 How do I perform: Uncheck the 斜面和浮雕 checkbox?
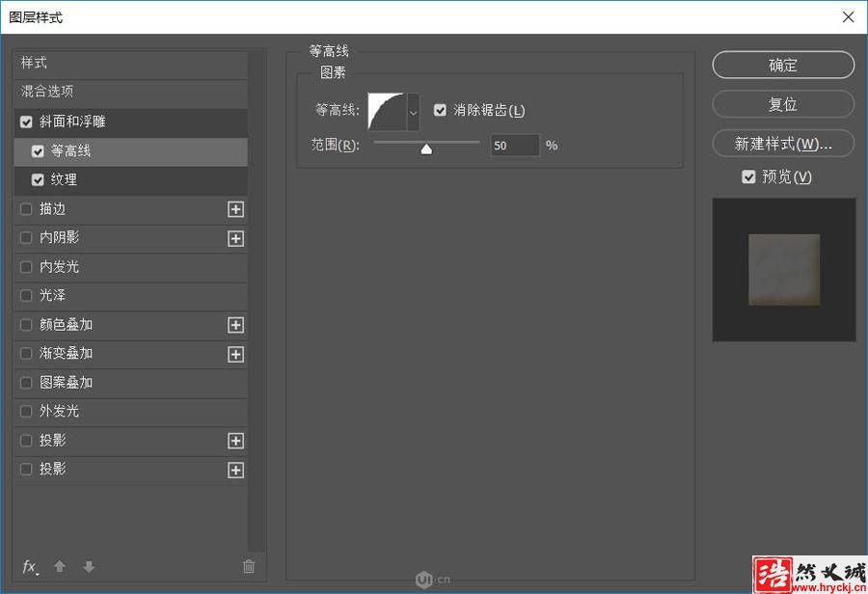pyautogui.click(x=26, y=121)
